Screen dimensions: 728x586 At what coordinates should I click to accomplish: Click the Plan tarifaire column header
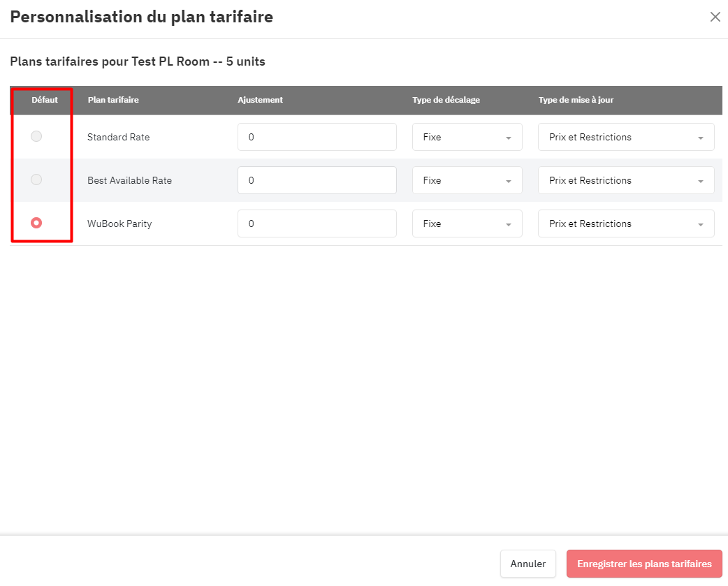click(113, 100)
